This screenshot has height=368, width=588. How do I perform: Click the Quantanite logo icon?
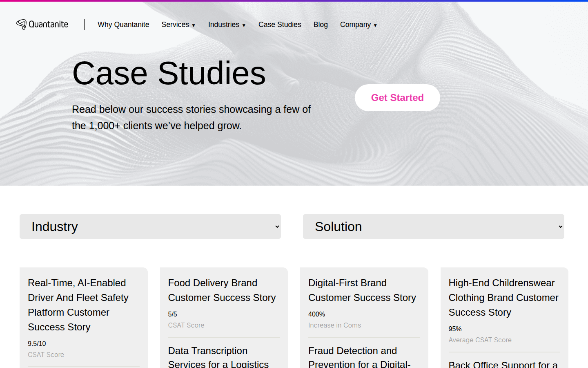[x=22, y=25]
